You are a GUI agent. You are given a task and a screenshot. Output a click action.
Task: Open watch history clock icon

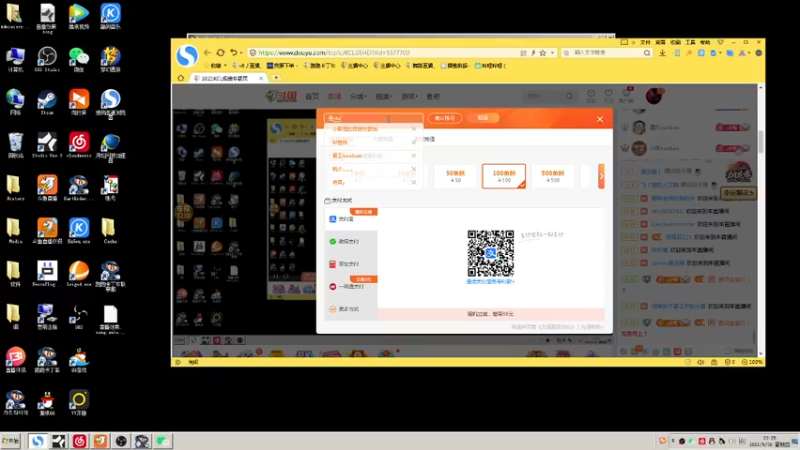591,95
